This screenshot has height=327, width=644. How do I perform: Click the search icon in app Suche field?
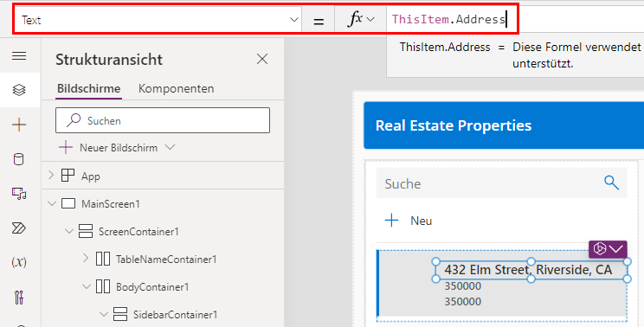(611, 183)
